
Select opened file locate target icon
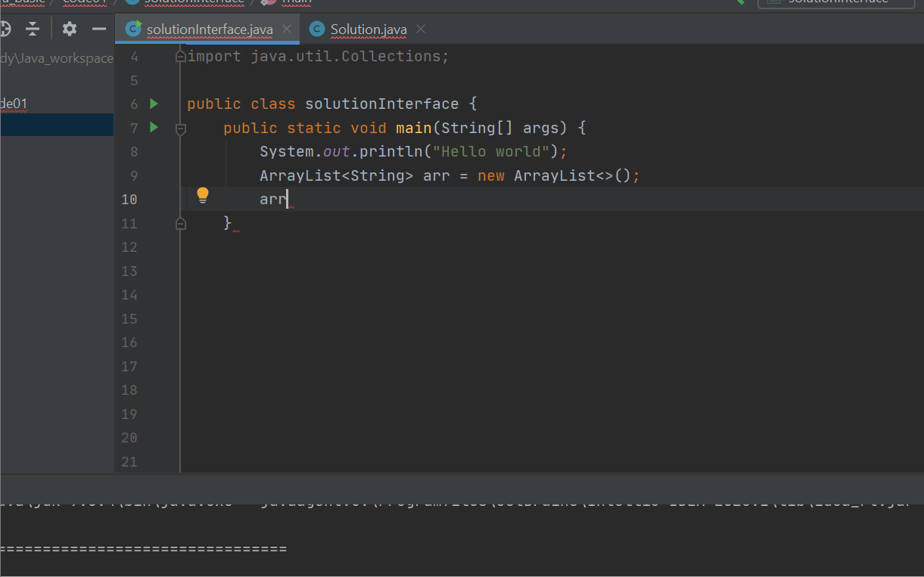(5, 29)
